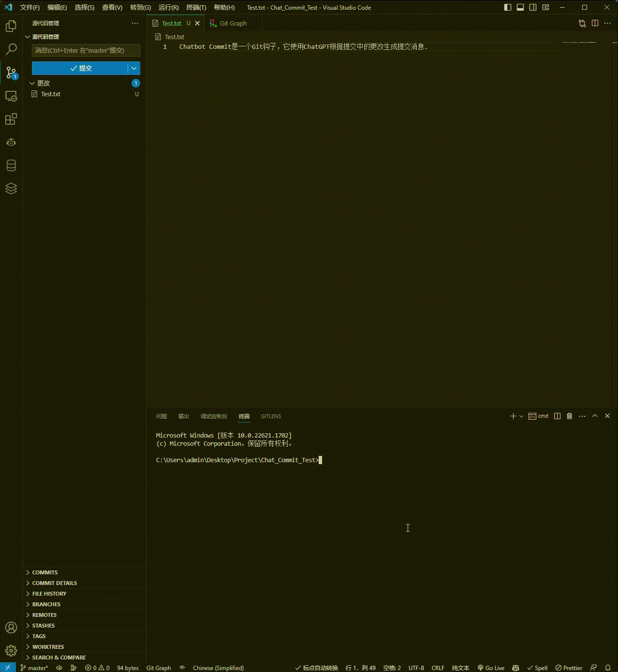Kill the terminal with trash icon
This screenshot has height=672, width=618.
[569, 416]
